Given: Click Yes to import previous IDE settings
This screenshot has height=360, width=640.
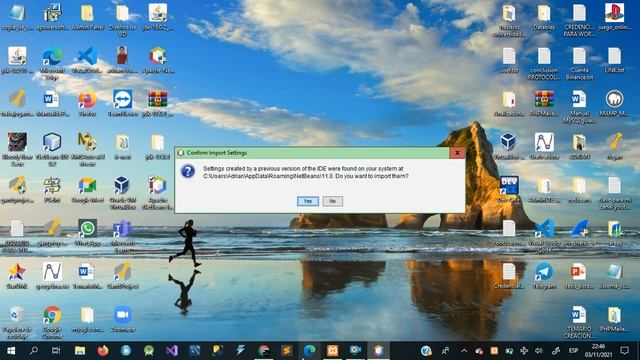Looking at the screenshot, I should [308, 201].
